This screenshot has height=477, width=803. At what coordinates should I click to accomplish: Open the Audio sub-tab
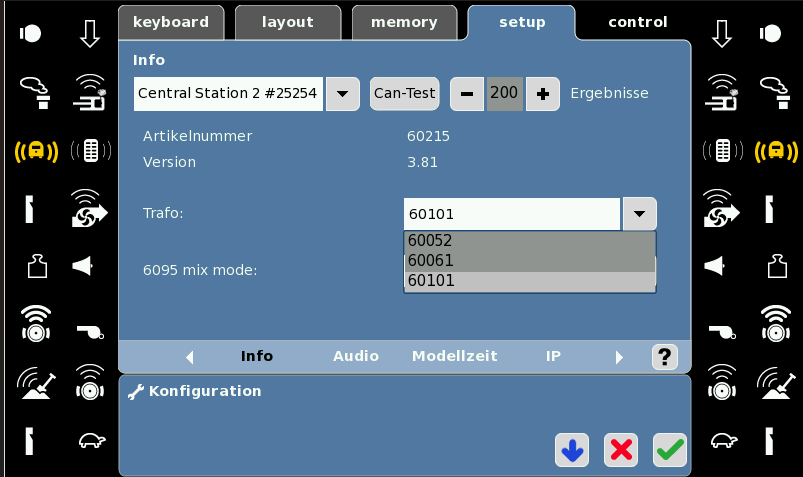[356, 356]
